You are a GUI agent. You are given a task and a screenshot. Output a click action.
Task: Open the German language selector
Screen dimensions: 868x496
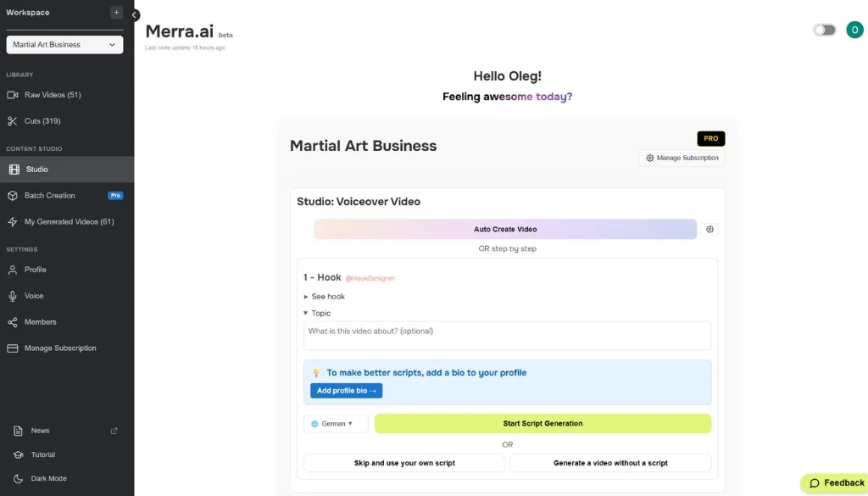pyautogui.click(x=336, y=423)
